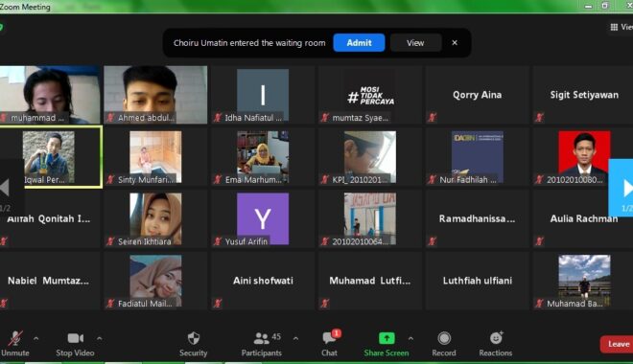Select Fadiatul Mail... participant tile
Image resolution: width=633 pixels, height=364 pixels.
pos(155,281)
